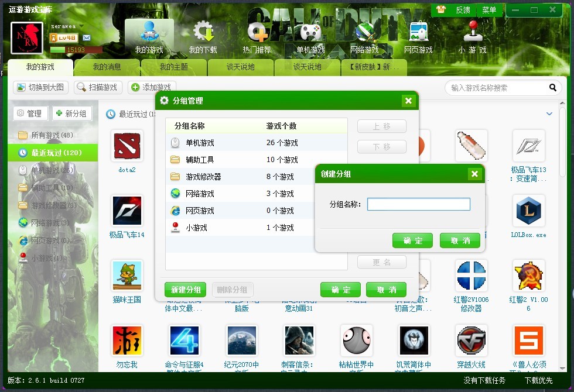Launch the 极品飞车14 game icon
The height and width of the screenshot is (392, 574).
(127, 211)
